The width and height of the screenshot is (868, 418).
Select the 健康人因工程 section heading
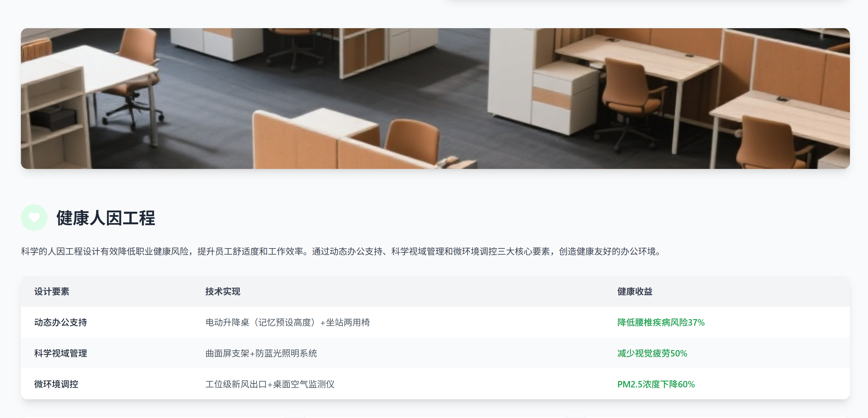coord(105,218)
